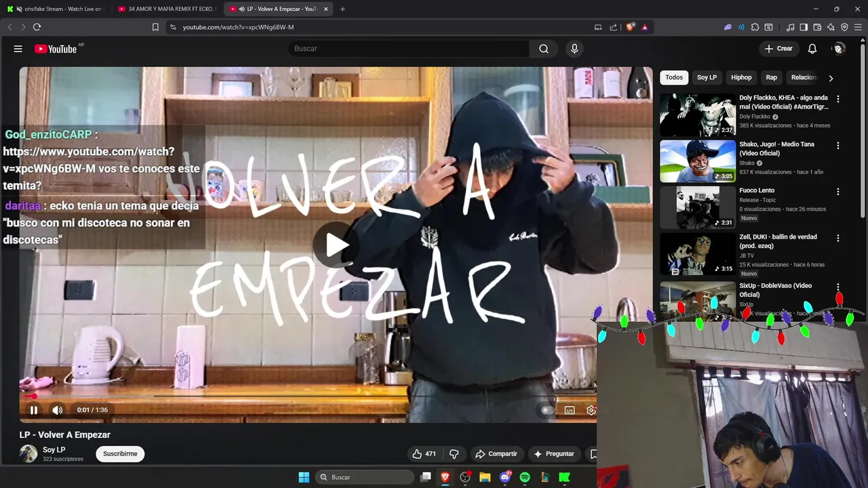Open Brave Rewards triangle icon

645,27
